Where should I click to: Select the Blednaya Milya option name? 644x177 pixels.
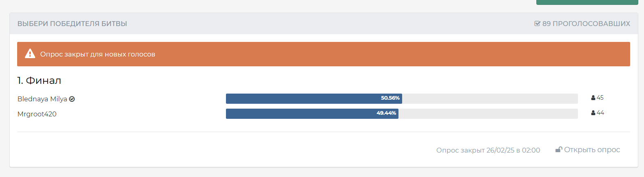(42, 99)
